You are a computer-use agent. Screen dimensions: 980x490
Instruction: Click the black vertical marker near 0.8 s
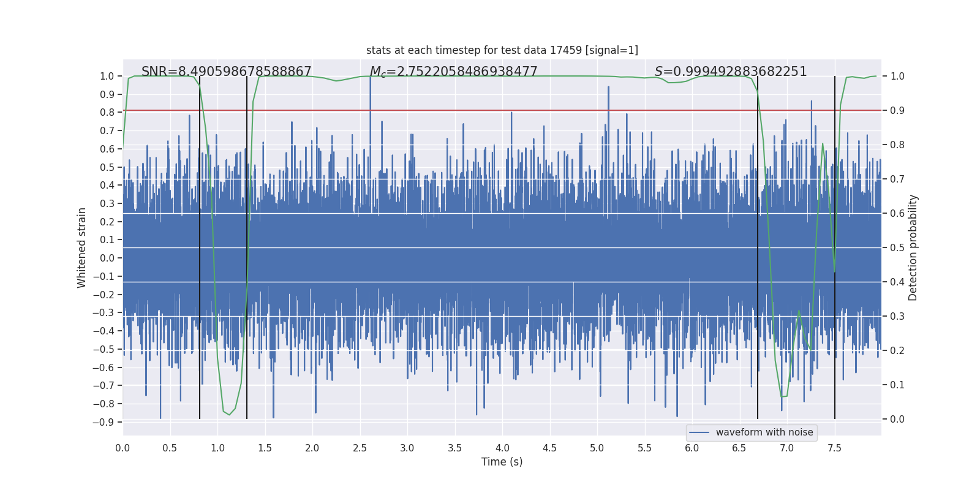[200, 245]
